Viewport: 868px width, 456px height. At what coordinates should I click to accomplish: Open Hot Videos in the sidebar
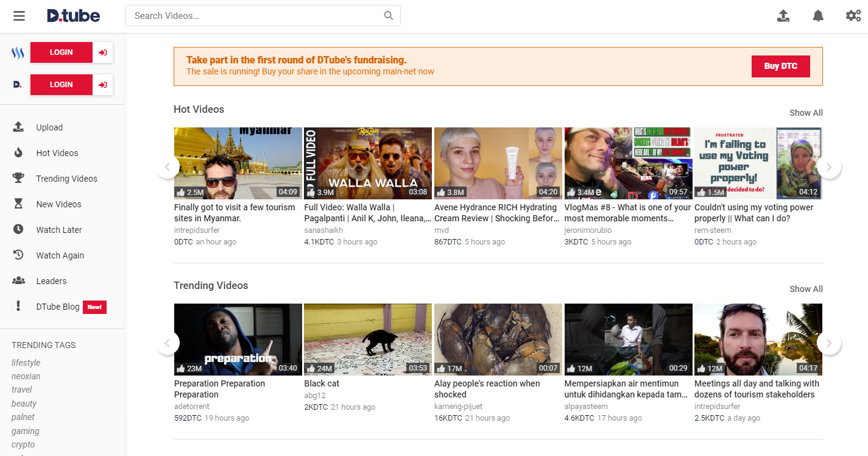57,153
